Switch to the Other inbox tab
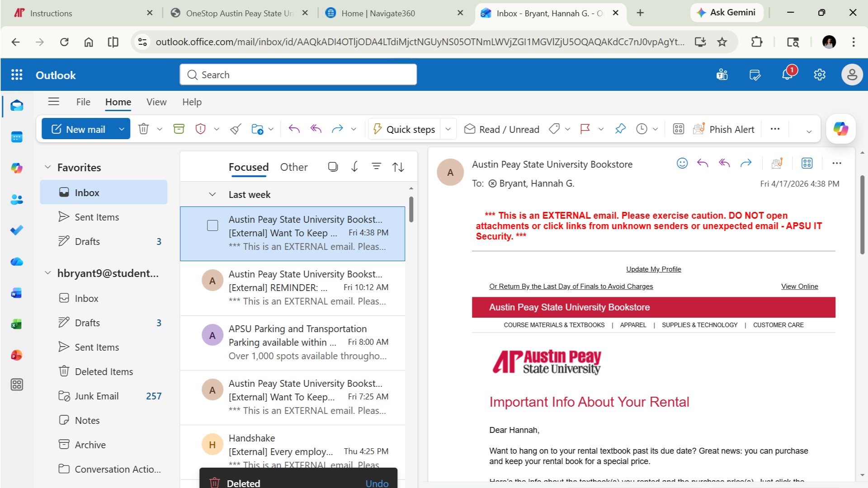The width and height of the screenshot is (868, 488). (x=293, y=167)
